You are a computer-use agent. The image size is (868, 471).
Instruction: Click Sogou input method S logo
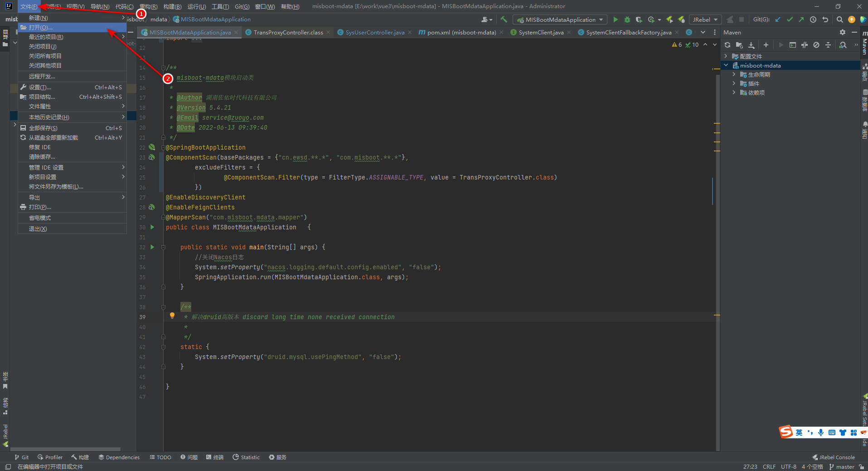(x=786, y=432)
